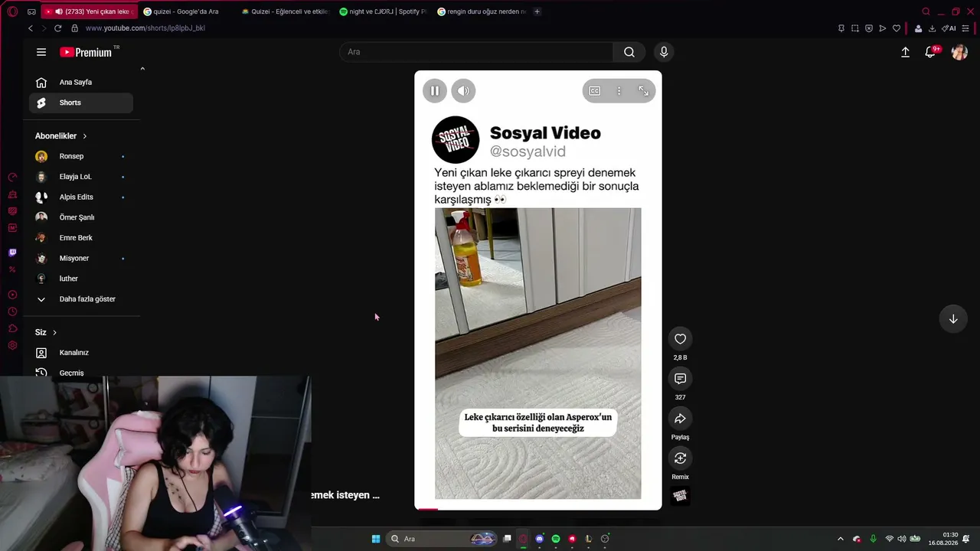Screen dimensions: 980x551
Task: Open the Ronsep channel subscription
Action: pos(81,156)
